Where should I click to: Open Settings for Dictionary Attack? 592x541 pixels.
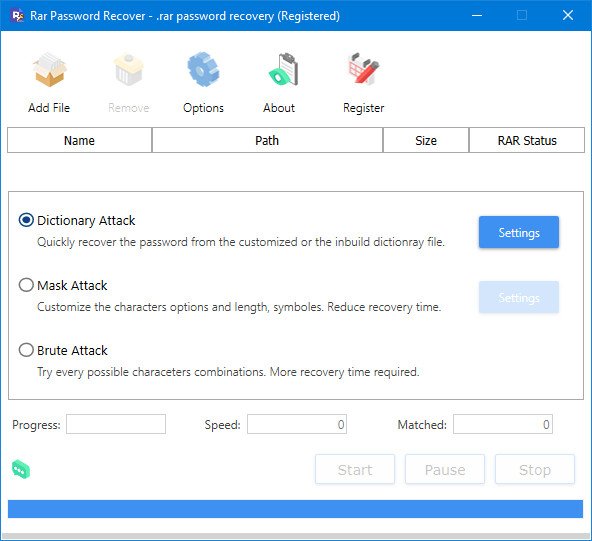tap(519, 232)
